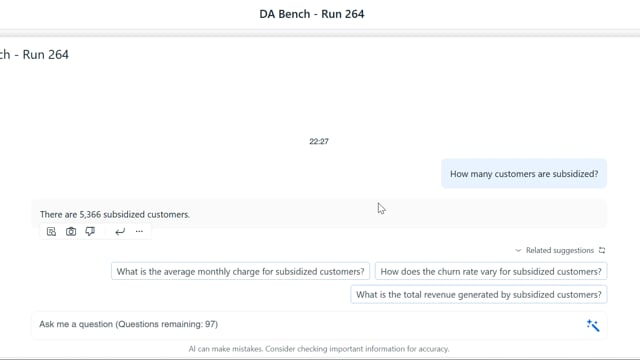Click the camera snapshot icon

71,232
